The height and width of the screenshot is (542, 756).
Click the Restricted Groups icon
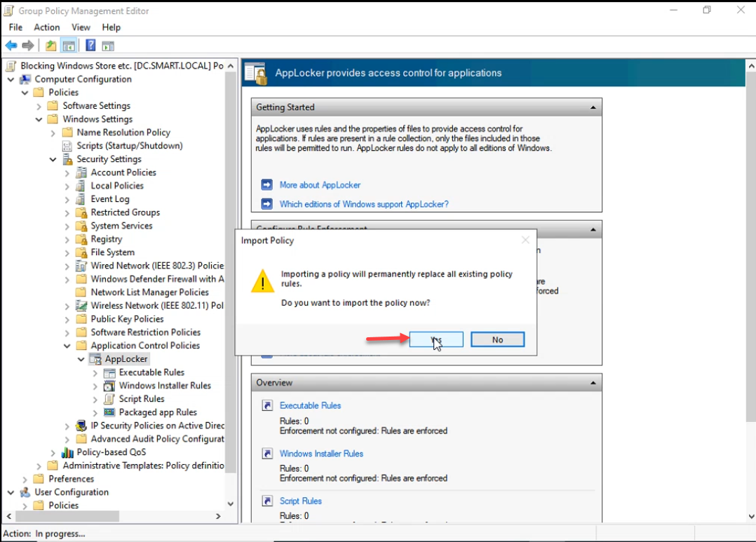pos(81,212)
